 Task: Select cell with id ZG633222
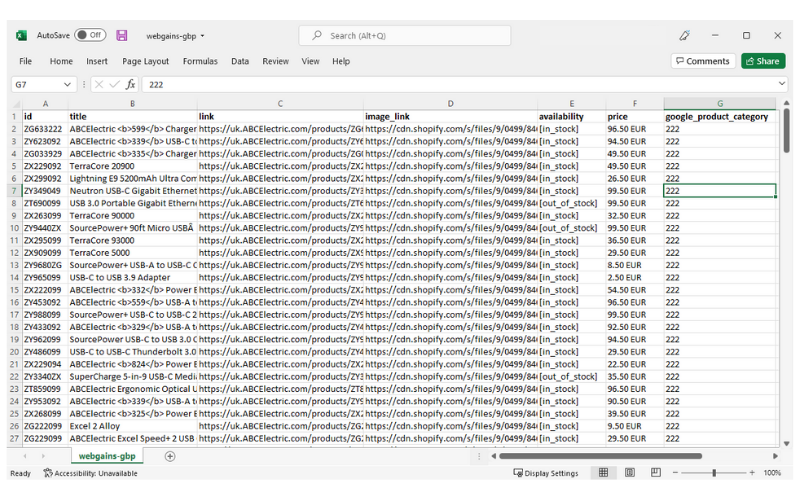(45, 129)
